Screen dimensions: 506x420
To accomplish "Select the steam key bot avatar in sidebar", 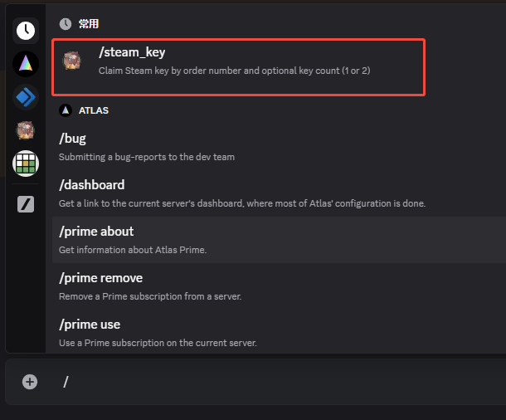I will pos(26,130).
